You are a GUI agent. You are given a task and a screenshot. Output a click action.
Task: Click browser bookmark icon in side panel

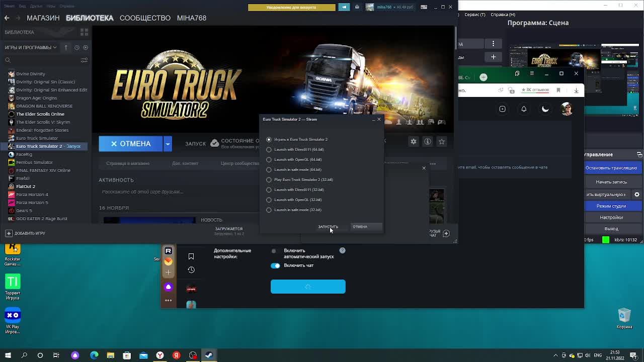click(191, 256)
